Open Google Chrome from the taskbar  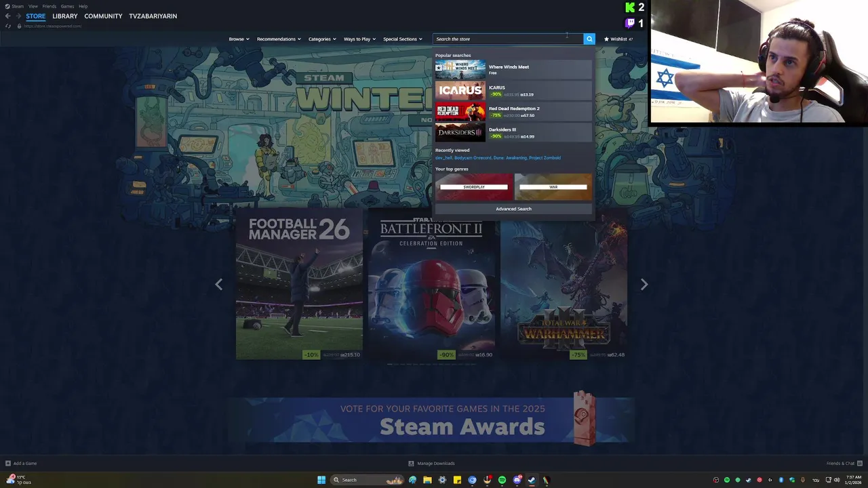pyautogui.click(x=472, y=480)
